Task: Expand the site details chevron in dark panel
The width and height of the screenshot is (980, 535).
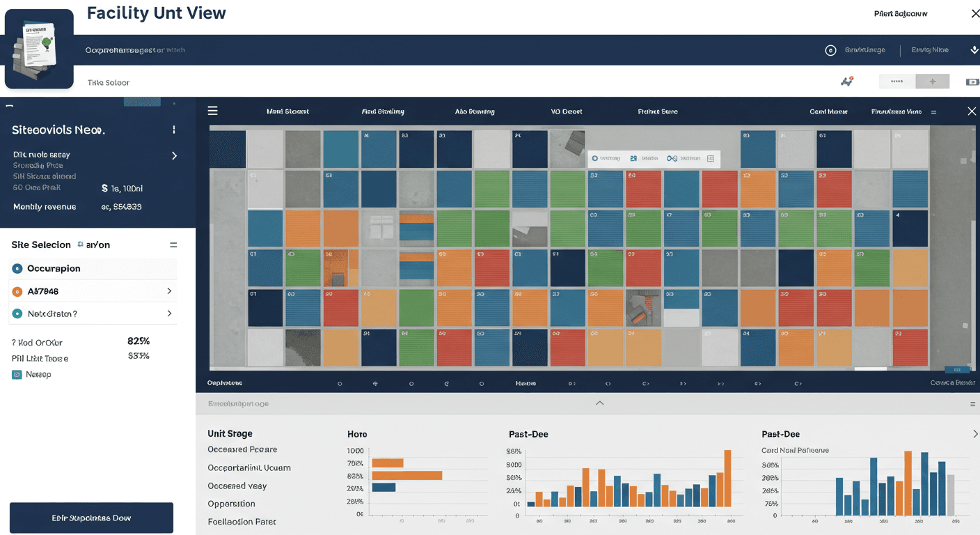Action: point(174,155)
